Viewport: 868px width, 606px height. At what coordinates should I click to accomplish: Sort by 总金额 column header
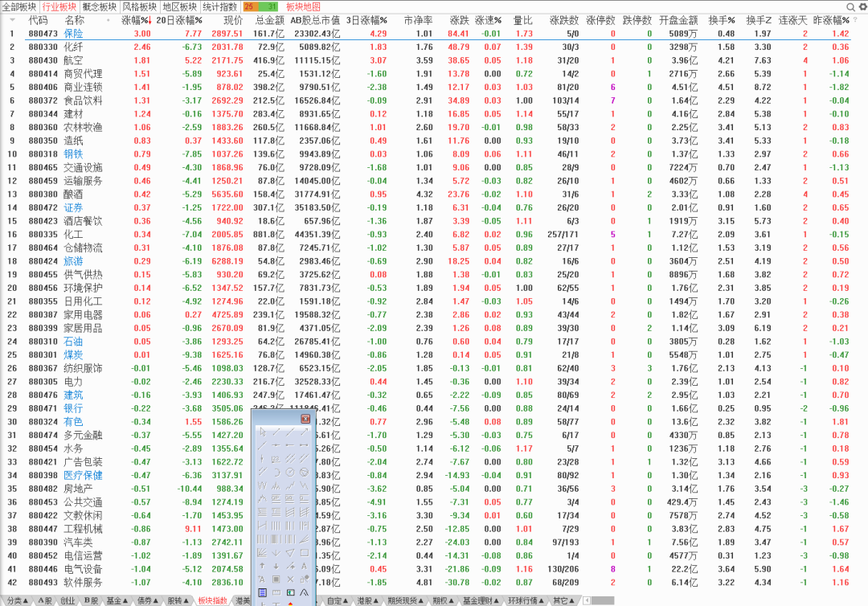tap(269, 20)
